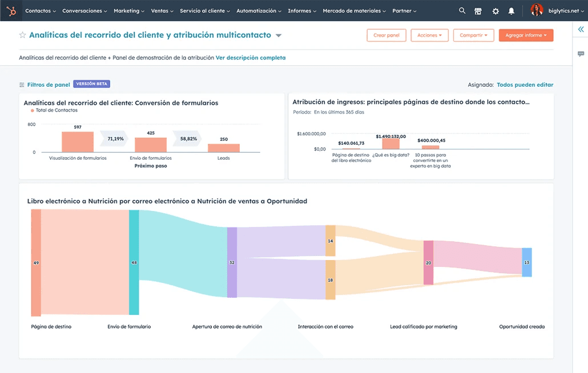The height and width of the screenshot is (373, 588).
Task: Open the chat comment icon in sidebar
Action: point(581,54)
